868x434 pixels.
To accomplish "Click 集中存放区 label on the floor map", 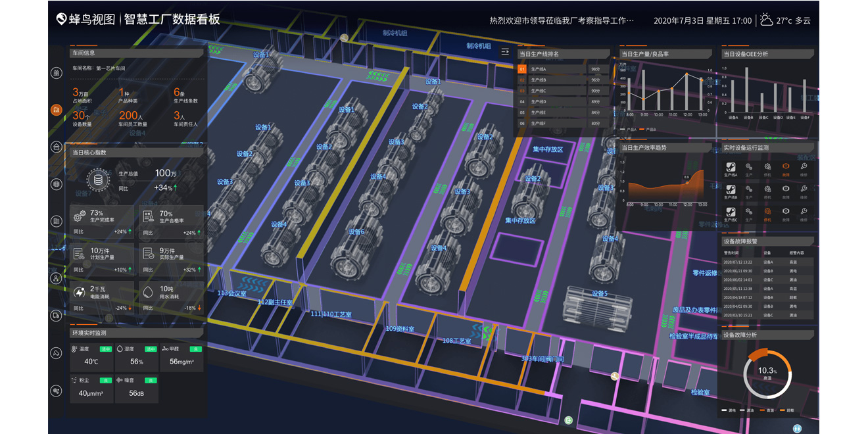I will (x=548, y=149).
